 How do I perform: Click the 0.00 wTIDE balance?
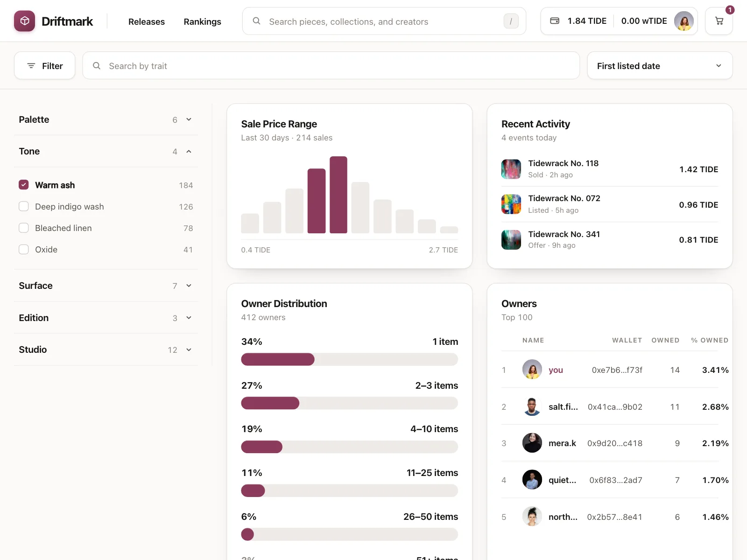(644, 21)
